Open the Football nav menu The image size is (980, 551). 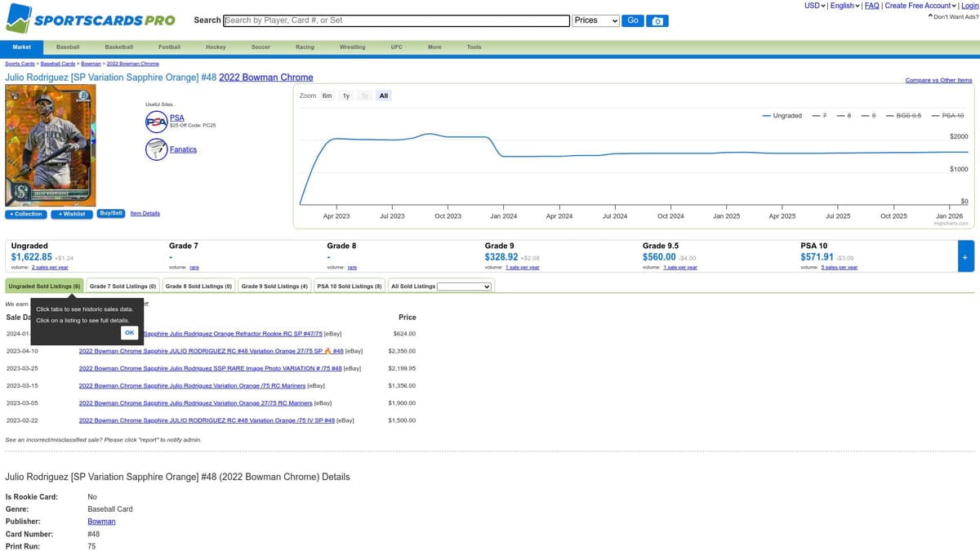coord(169,47)
